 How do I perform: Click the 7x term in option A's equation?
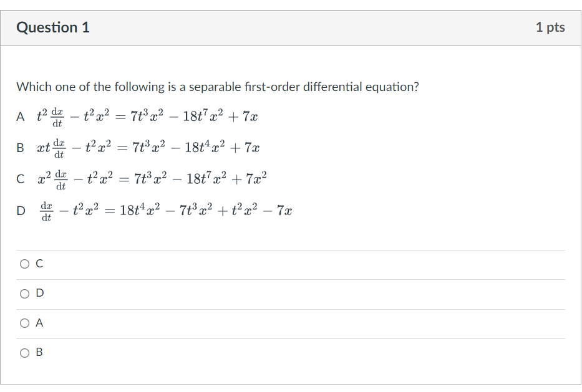tap(253, 116)
